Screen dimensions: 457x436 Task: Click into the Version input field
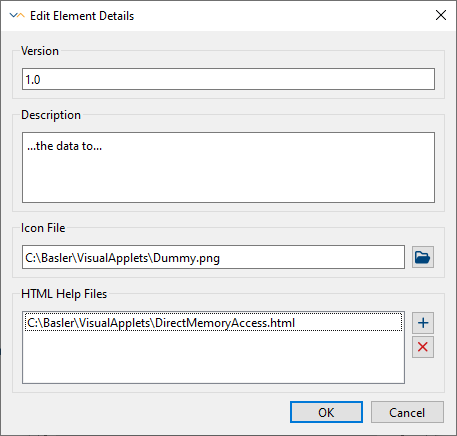click(x=228, y=79)
